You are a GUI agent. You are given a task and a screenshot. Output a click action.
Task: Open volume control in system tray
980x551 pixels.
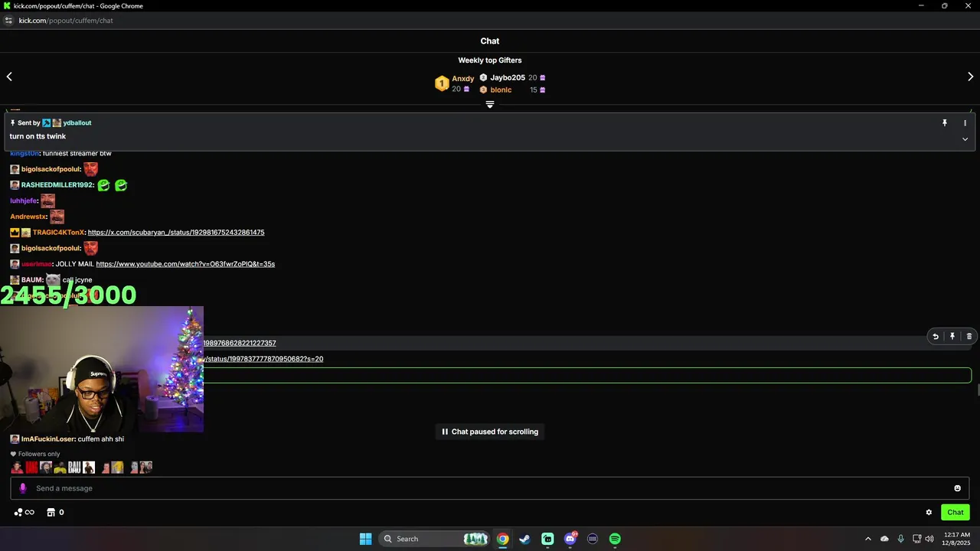[929, 539]
